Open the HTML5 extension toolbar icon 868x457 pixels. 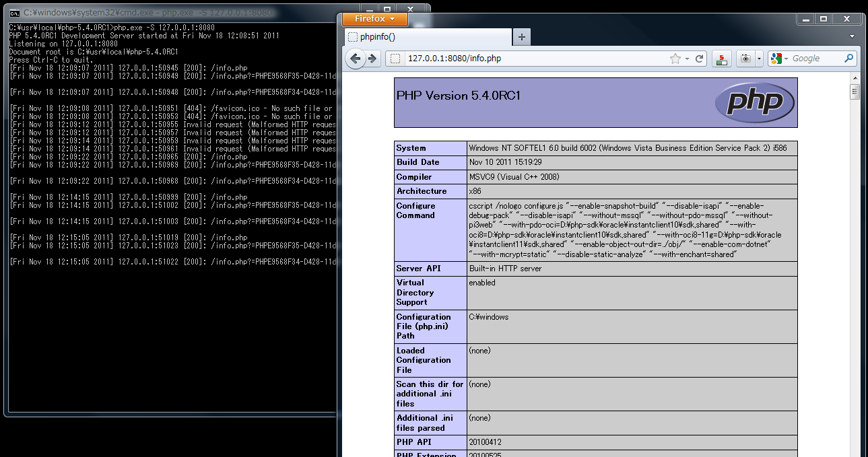point(722,59)
